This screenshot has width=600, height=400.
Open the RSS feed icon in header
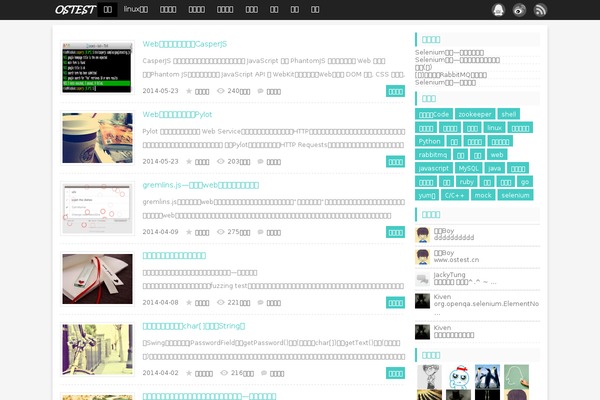(541, 10)
